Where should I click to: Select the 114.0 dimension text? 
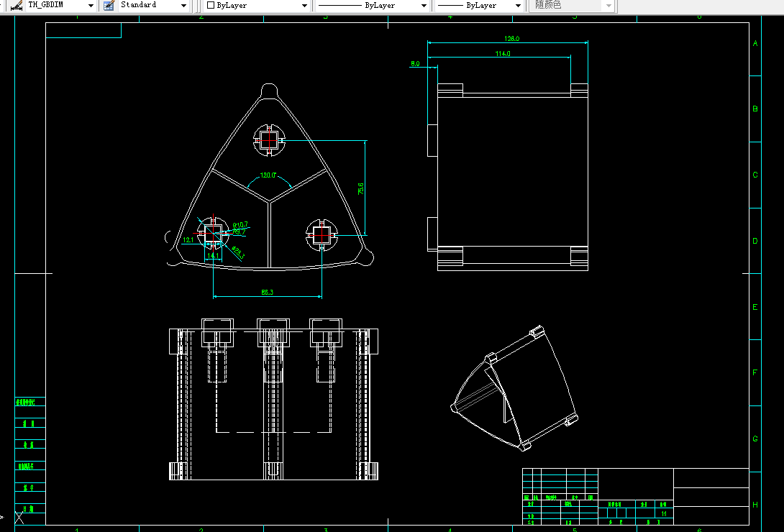pos(503,53)
